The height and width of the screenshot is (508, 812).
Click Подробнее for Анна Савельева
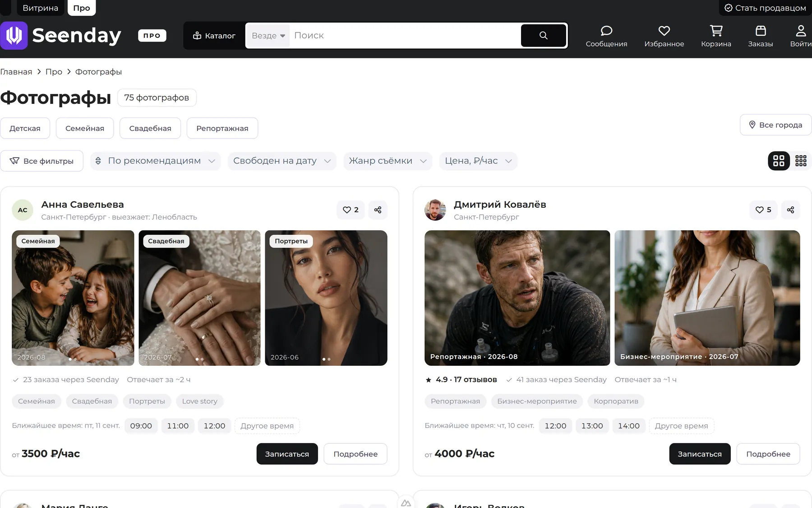click(x=355, y=454)
